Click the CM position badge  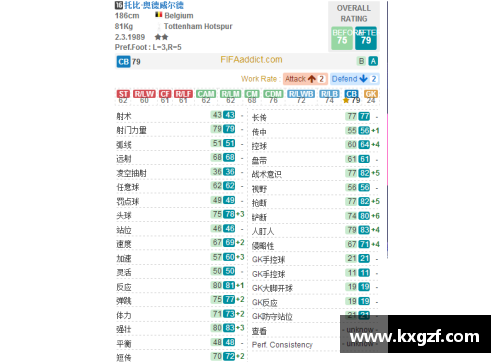[252, 94]
